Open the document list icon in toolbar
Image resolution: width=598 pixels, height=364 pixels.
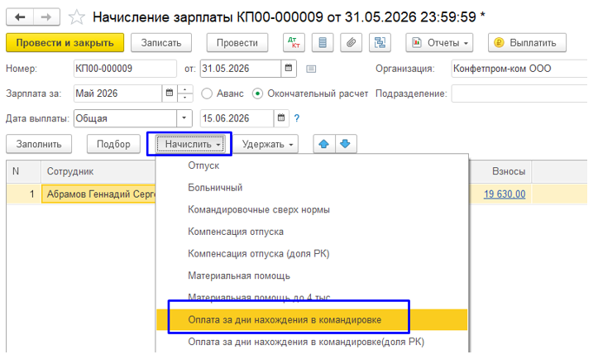(323, 43)
